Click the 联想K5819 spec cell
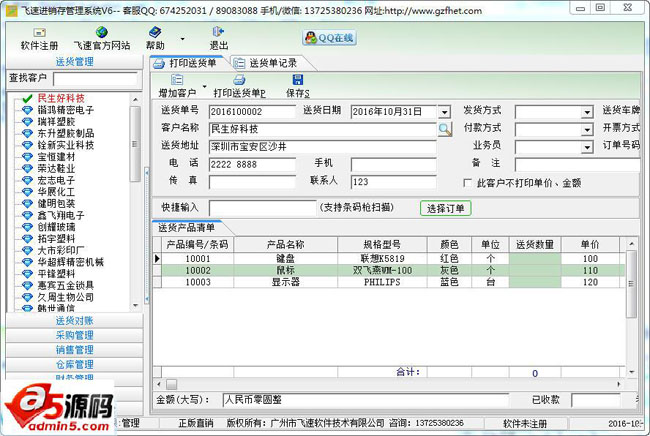The image size is (650, 436). coord(382,259)
